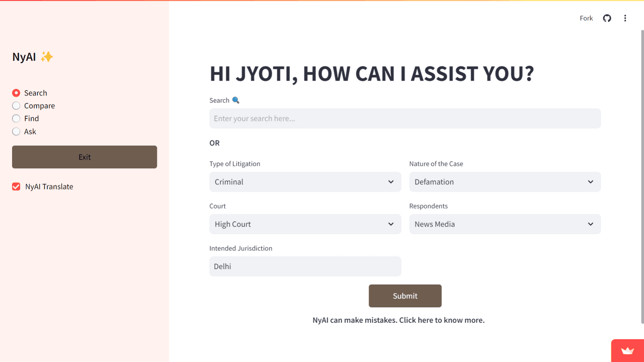Open the Court dropdown showing High Court
644x362 pixels.
(x=305, y=224)
